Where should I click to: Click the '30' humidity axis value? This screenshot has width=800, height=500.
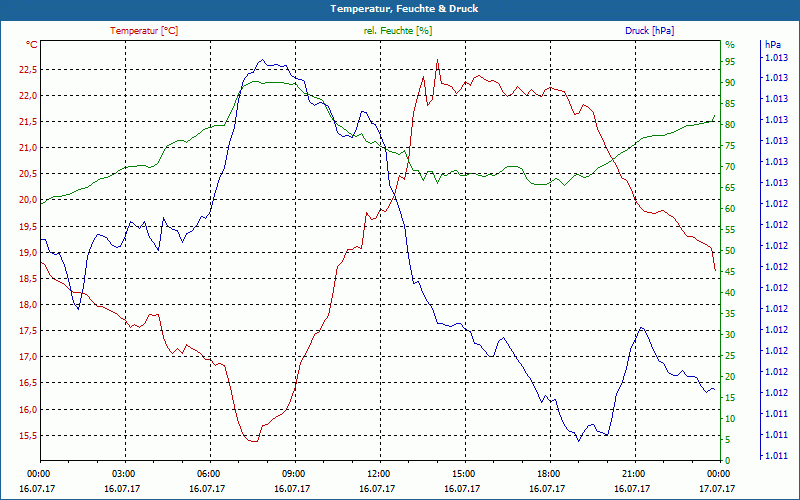click(x=730, y=335)
